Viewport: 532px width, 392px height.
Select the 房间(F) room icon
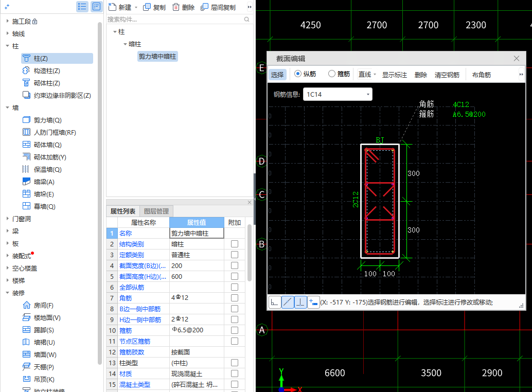(x=26, y=305)
